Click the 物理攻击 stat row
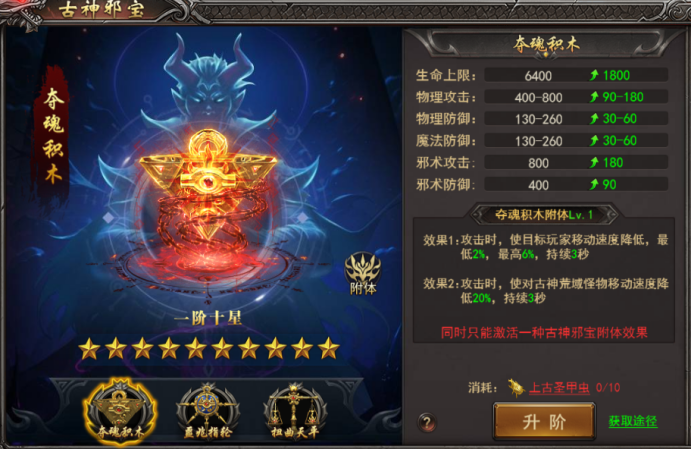 point(542,97)
